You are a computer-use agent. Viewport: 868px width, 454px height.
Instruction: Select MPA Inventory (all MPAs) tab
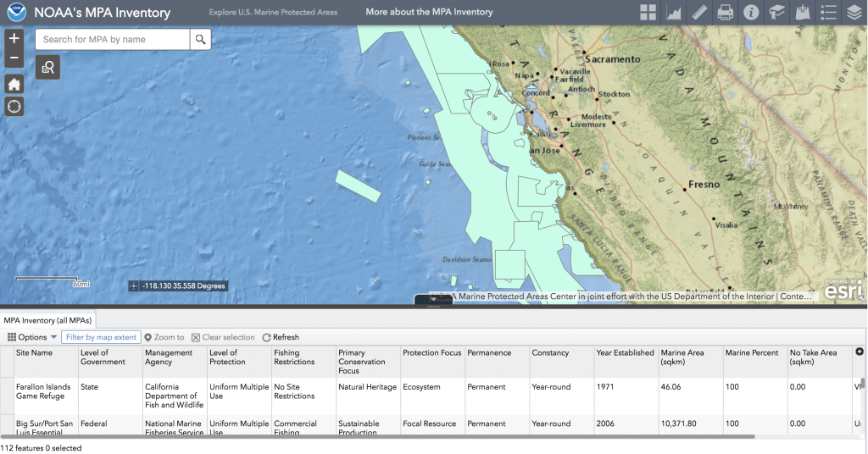(48, 320)
